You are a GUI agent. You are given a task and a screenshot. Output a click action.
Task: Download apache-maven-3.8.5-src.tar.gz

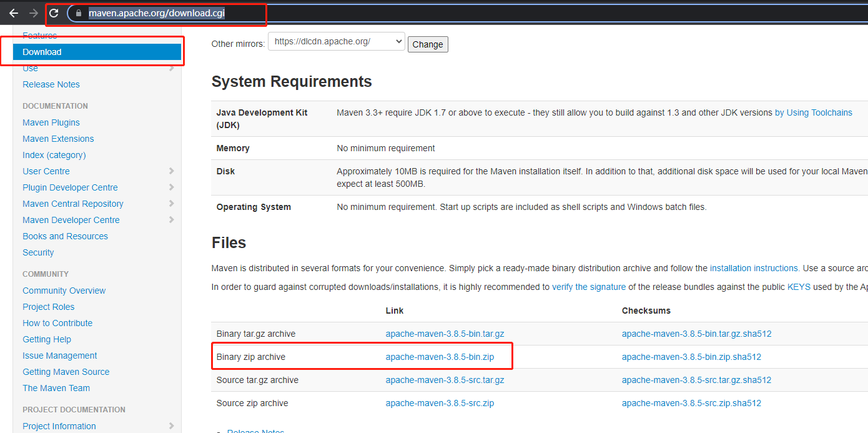[x=445, y=380]
